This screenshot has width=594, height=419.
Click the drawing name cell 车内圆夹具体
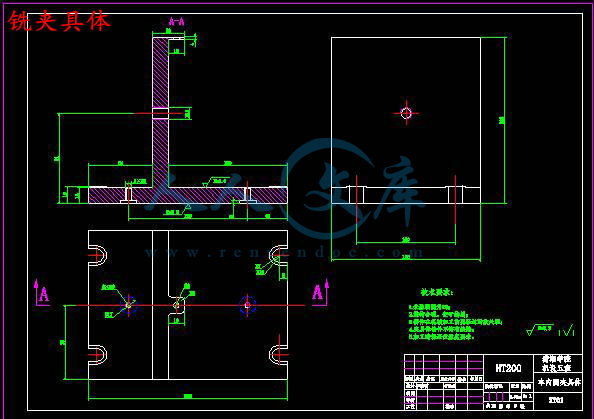click(x=558, y=383)
